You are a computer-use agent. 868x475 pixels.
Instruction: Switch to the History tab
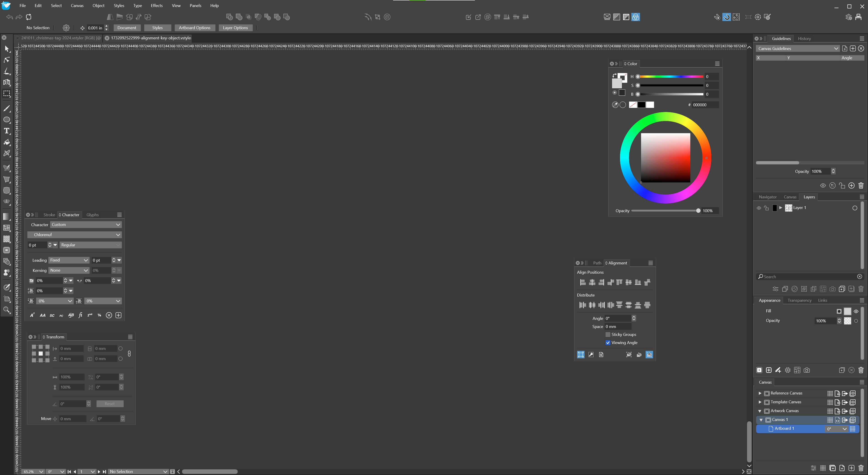(x=804, y=38)
